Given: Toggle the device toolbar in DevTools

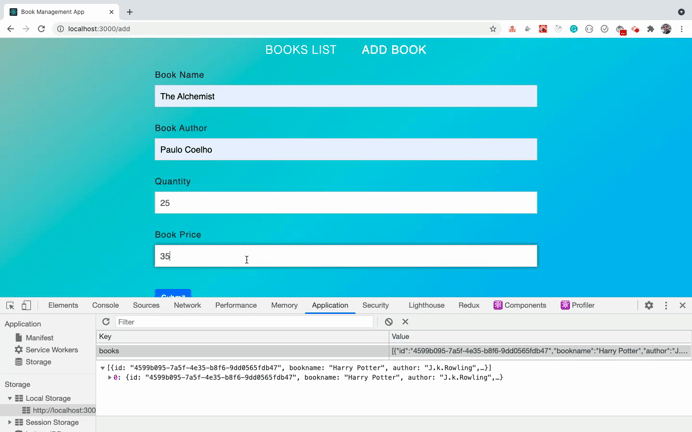Looking at the screenshot, I should pos(26,305).
